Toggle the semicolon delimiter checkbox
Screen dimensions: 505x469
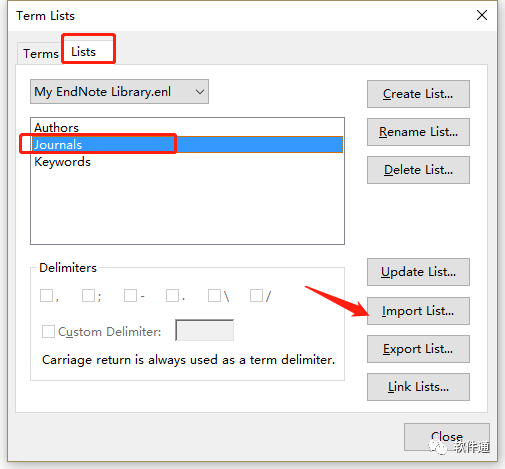(88, 295)
